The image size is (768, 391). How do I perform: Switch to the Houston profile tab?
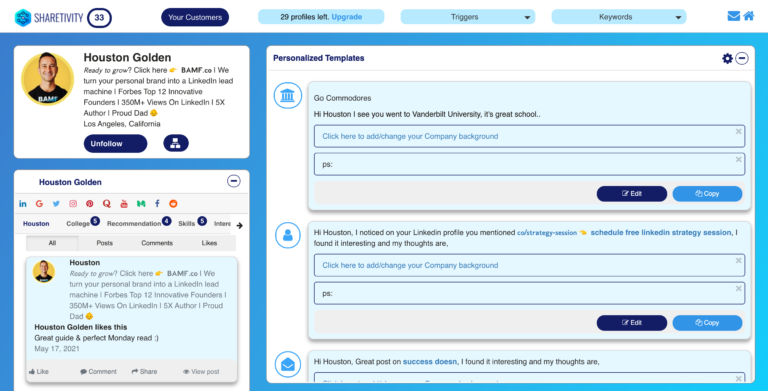36,223
